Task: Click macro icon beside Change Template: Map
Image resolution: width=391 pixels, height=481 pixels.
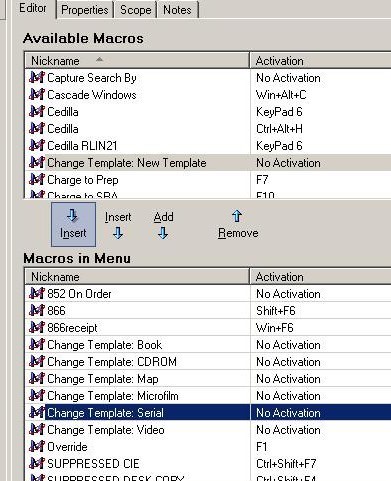Action: [37, 379]
